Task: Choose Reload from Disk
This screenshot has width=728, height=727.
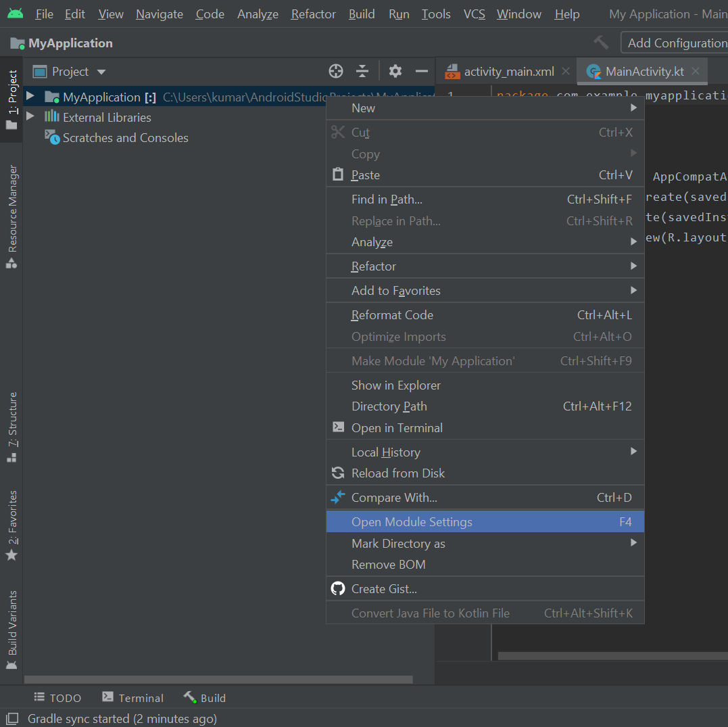Action: click(x=397, y=473)
